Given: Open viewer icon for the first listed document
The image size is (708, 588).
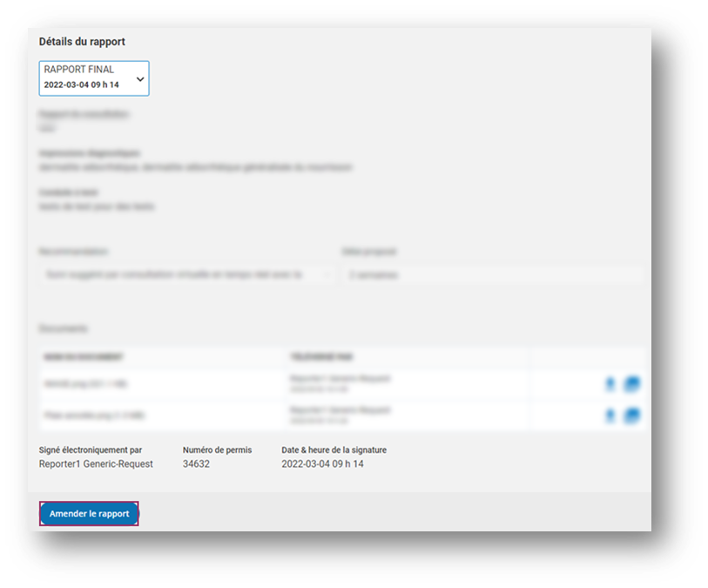Looking at the screenshot, I should [631, 384].
